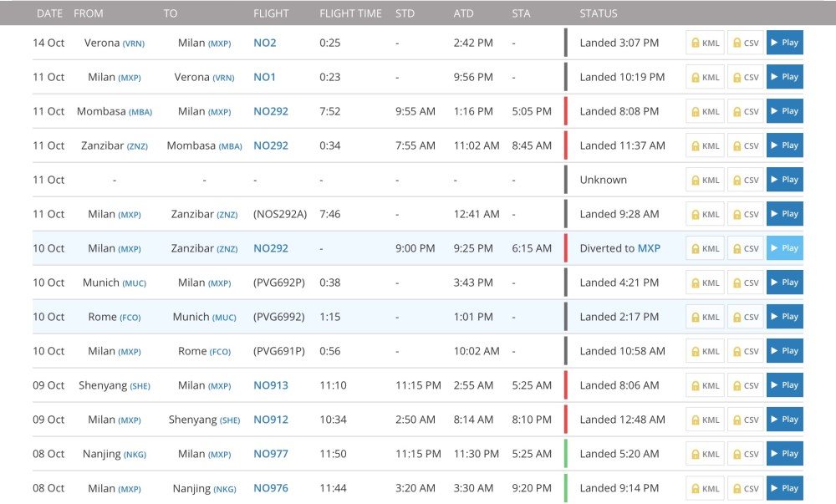Select Shenyang (SHE) destination for NO912

[x=204, y=420]
